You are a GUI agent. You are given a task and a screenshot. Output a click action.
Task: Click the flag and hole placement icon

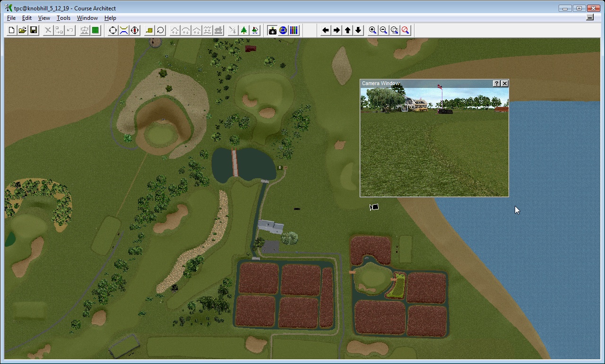click(x=255, y=30)
